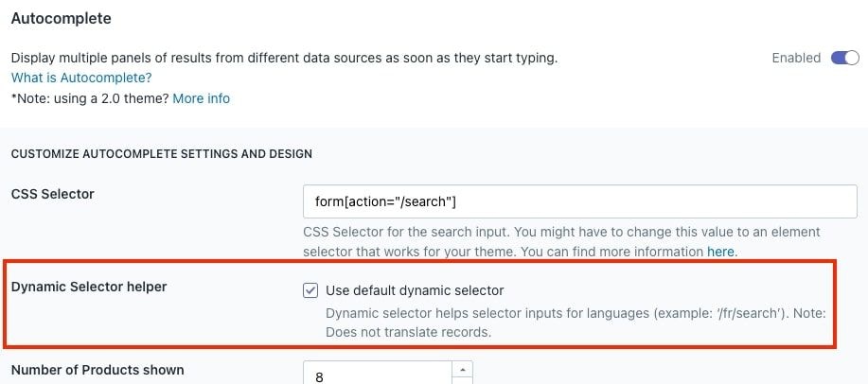Click into the CSS Selector text field
868x384 pixels.
[579, 201]
